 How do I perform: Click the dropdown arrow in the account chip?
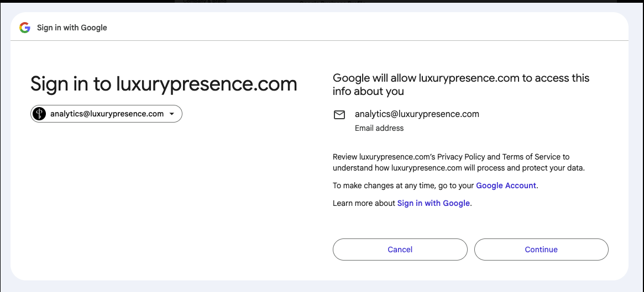tap(172, 114)
